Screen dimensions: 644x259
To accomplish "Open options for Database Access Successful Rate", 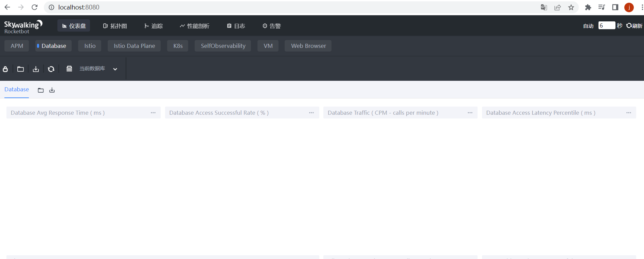I will (x=311, y=113).
